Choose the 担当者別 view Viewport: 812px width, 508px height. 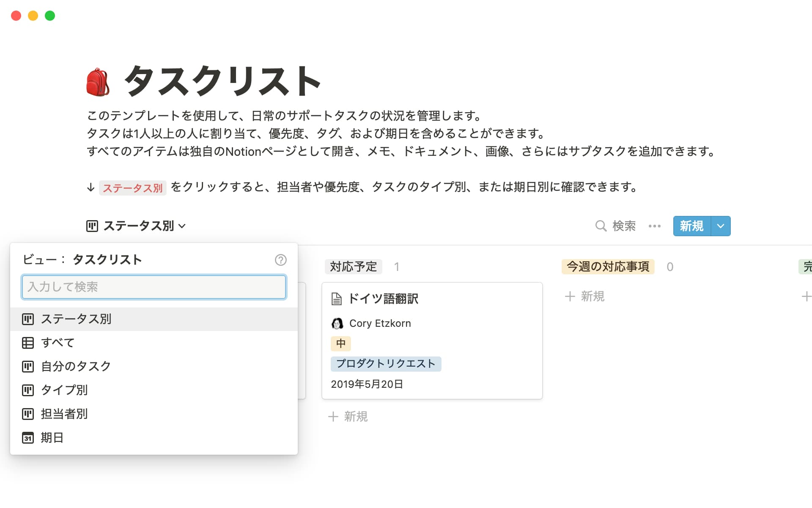[x=64, y=414]
